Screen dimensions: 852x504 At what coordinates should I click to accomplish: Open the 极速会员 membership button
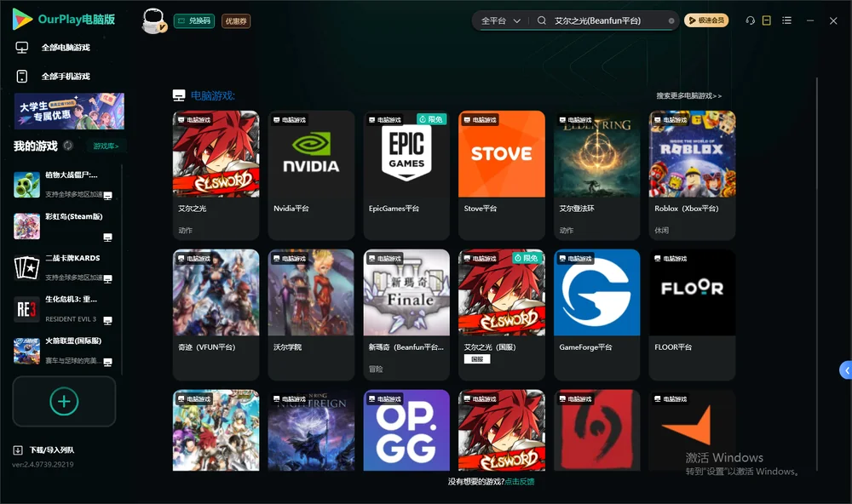point(706,20)
